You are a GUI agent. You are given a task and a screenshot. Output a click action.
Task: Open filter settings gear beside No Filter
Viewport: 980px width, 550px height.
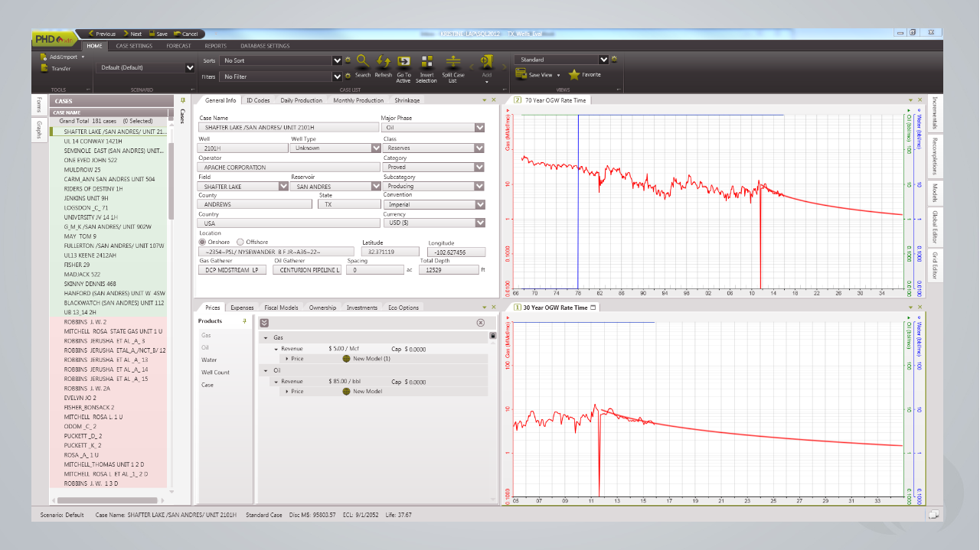(348, 76)
